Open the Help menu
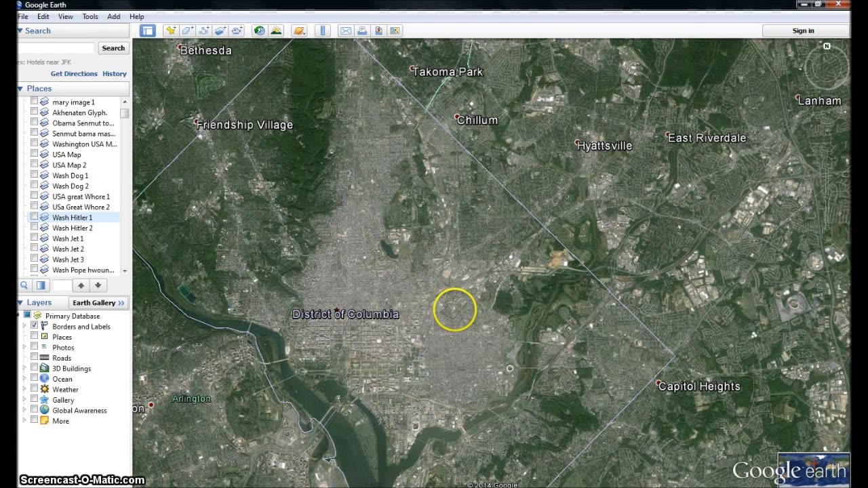868x488 pixels. [136, 16]
